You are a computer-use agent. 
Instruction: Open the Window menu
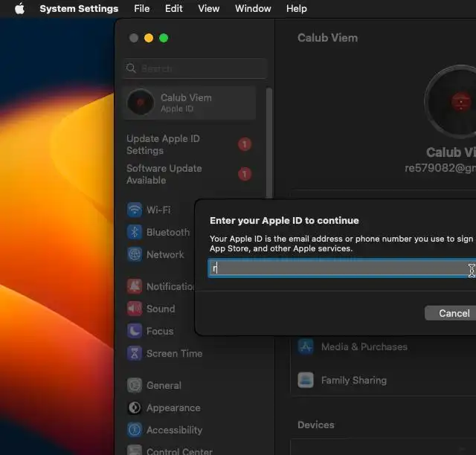click(x=253, y=8)
